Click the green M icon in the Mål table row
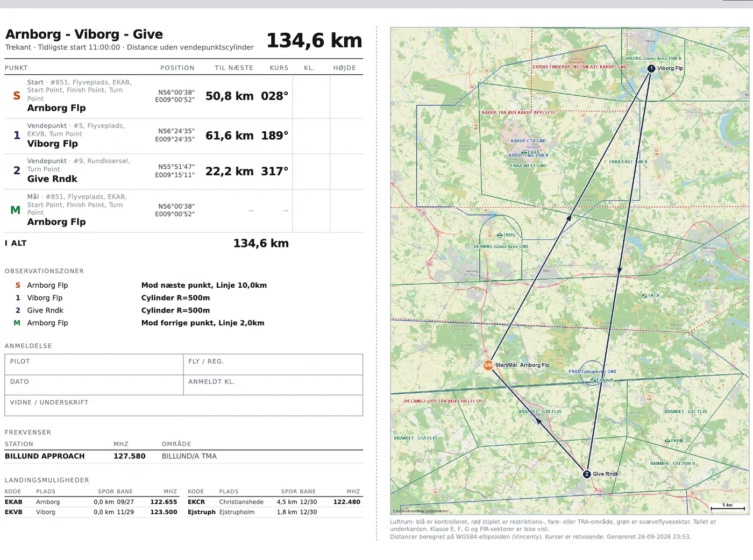Image resolution: width=753 pixels, height=560 pixels. tap(16, 210)
